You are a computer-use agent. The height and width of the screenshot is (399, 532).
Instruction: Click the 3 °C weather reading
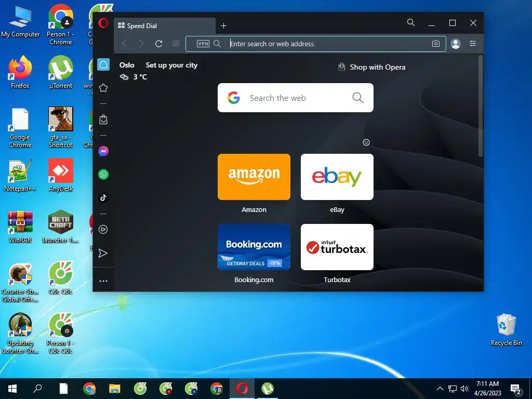140,77
